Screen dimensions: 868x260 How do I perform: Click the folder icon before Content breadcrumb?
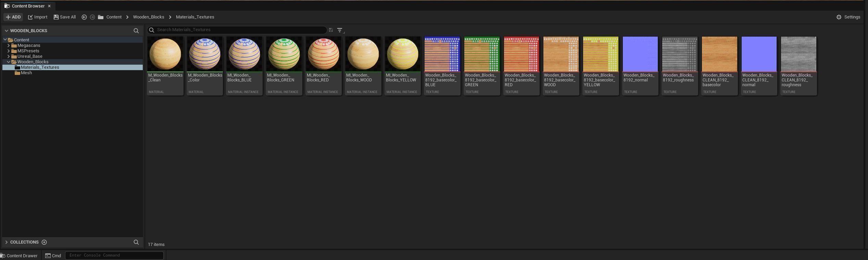[101, 17]
